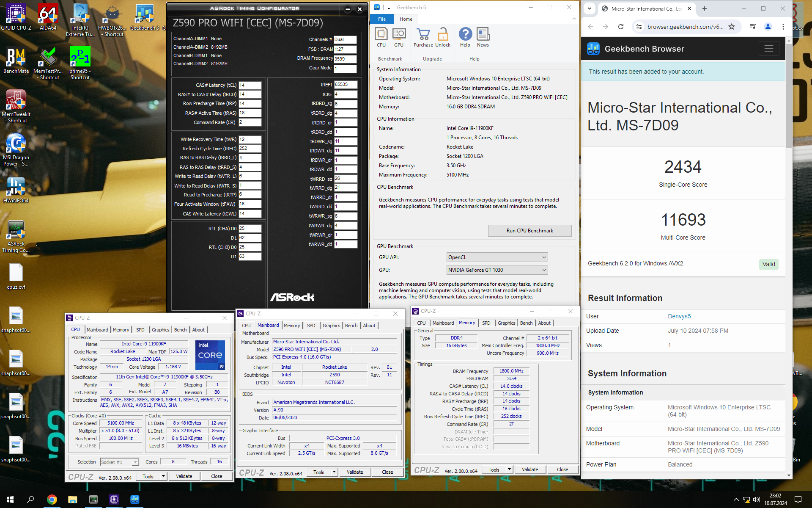
Task: Bookmark the page with the star icon
Action: 732,27
